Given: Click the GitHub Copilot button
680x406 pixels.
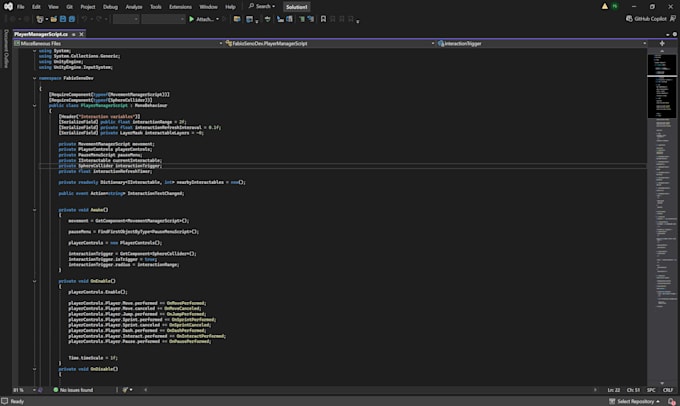Looking at the screenshot, I should (x=646, y=19).
